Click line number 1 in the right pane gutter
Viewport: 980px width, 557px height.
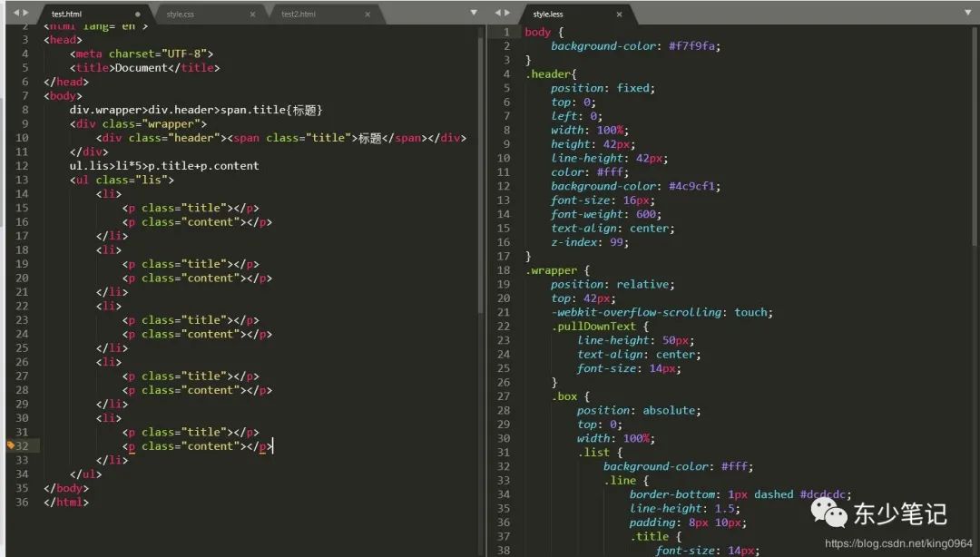505,31
